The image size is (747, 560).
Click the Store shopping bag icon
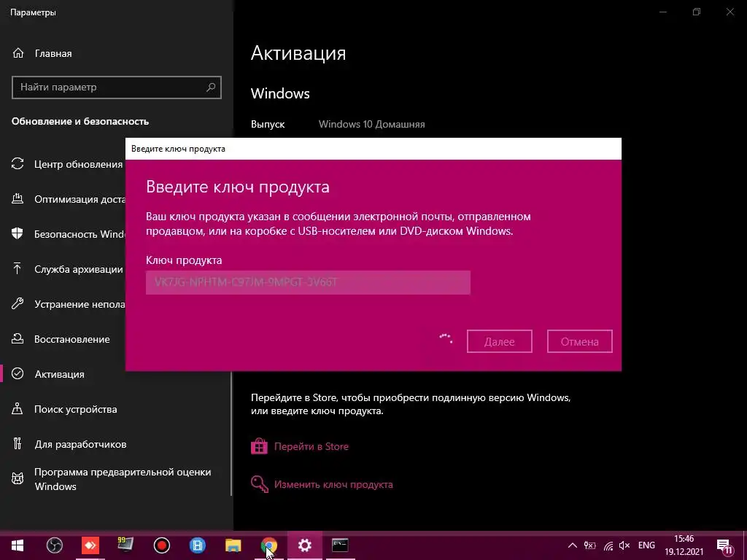point(259,447)
